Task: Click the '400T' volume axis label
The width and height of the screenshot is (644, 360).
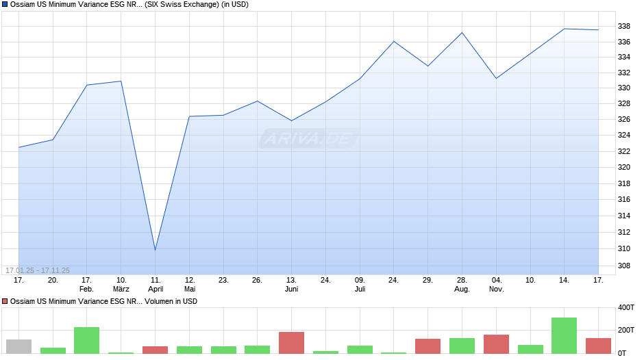Action: pos(626,307)
